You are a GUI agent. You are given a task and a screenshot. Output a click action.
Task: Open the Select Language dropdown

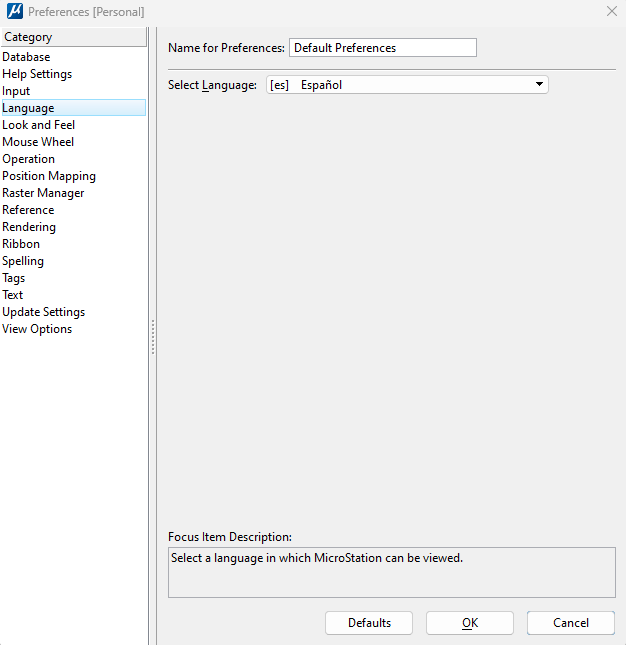click(x=407, y=85)
